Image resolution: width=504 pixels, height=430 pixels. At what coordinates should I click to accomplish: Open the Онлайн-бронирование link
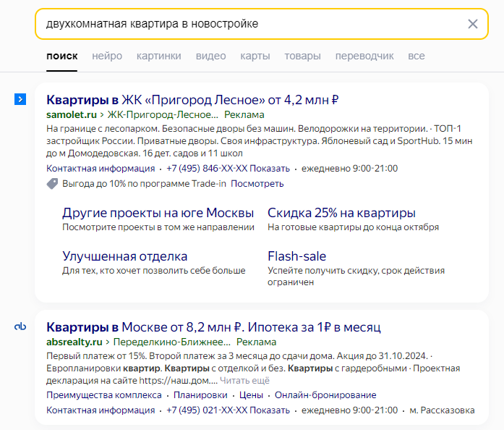[x=325, y=395]
